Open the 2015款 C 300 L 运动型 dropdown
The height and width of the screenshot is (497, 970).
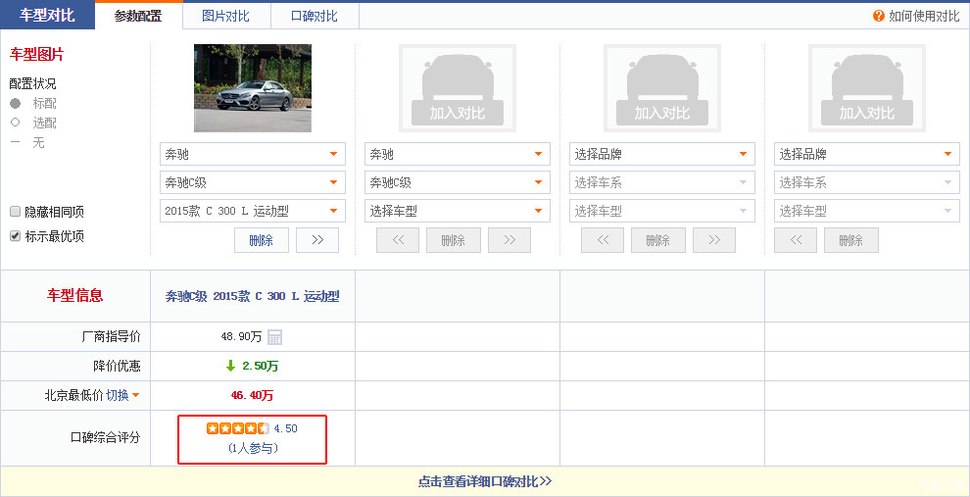tap(252, 211)
